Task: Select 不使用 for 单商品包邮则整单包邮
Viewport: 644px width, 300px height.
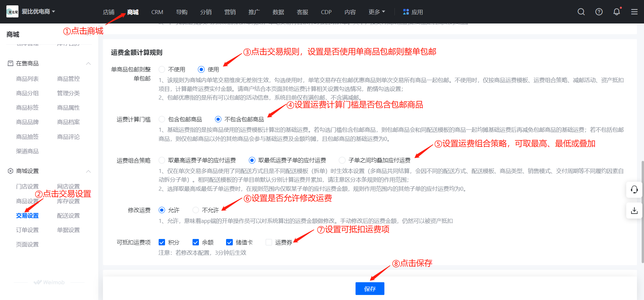Action: (162, 69)
